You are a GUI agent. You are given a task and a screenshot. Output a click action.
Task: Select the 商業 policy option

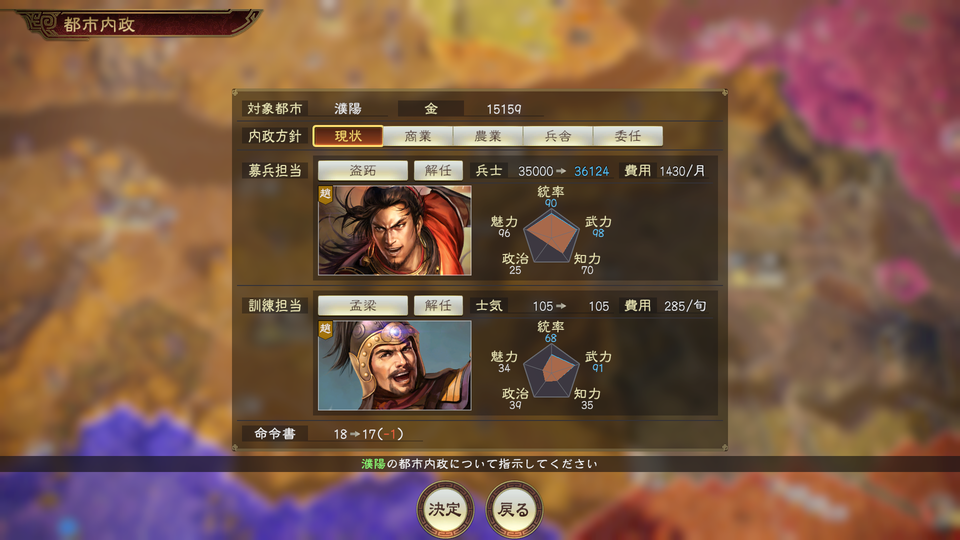click(x=418, y=136)
